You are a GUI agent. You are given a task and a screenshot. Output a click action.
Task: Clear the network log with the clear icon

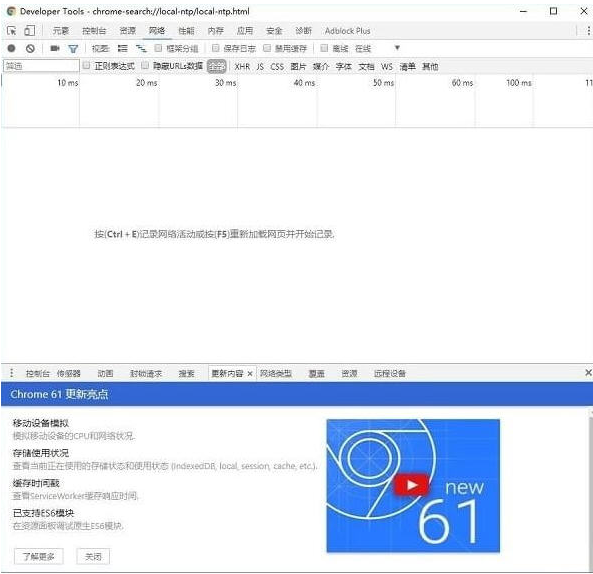coord(30,48)
